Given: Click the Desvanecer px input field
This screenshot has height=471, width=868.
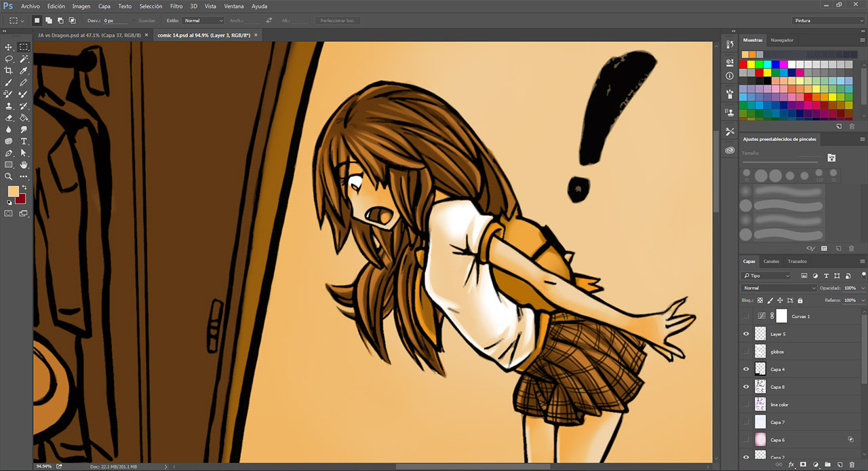Looking at the screenshot, I should coord(116,21).
